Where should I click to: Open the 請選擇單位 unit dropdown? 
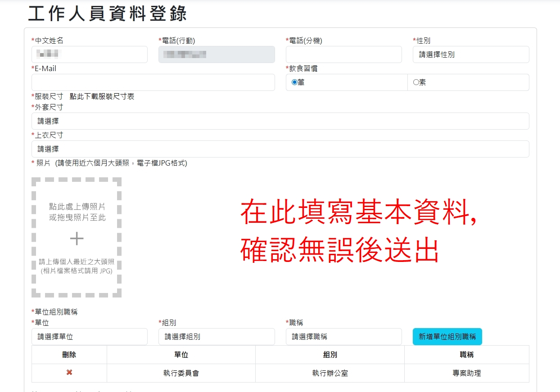89,337
